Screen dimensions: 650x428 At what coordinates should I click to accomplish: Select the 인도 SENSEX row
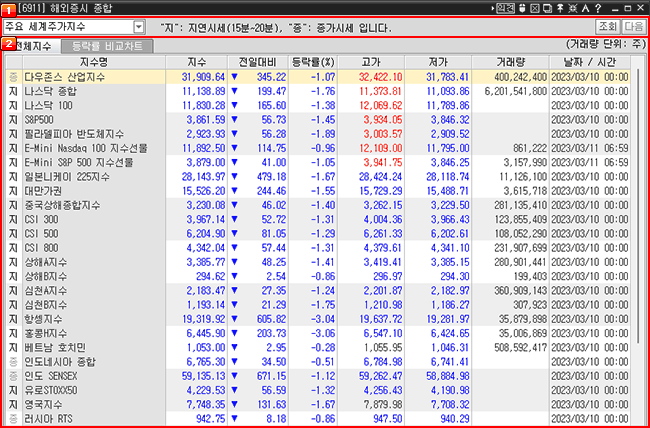point(318,376)
